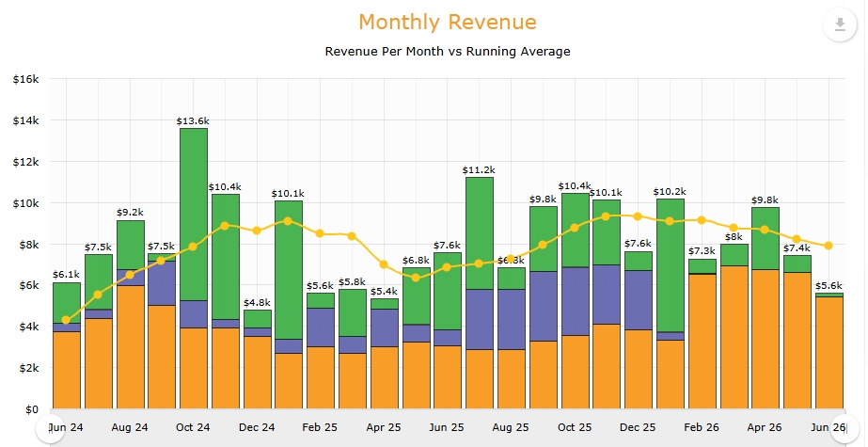Image resolution: width=868 pixels, height=447 pixels.
Task: Select the purple segment of the Aug 25 bar
Action: coord(512,319)
